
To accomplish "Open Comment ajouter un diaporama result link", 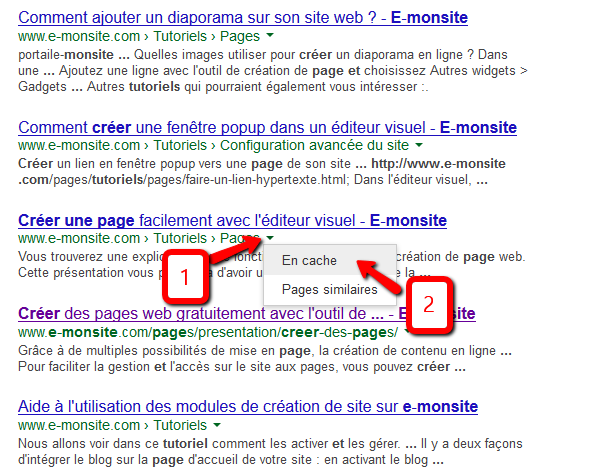I will point(243,18).
